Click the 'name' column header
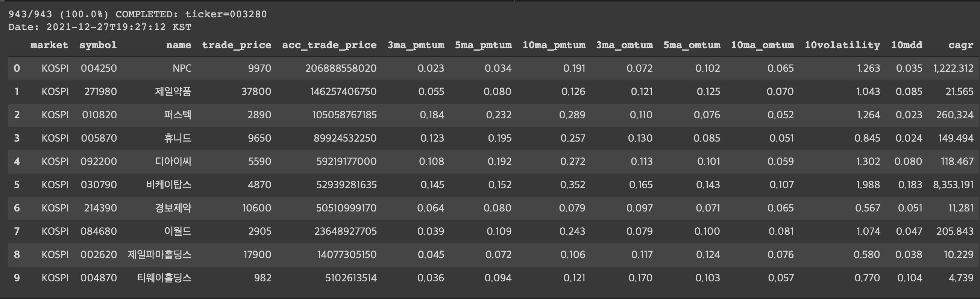Image resolution: width=980 pixels, height=299 pixels. point(179,45)
